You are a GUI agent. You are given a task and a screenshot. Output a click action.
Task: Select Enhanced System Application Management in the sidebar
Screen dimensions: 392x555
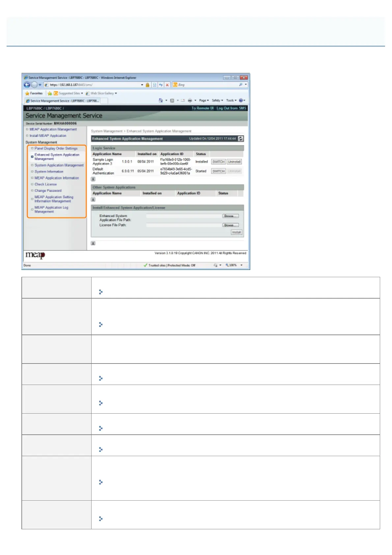(57, 157)
